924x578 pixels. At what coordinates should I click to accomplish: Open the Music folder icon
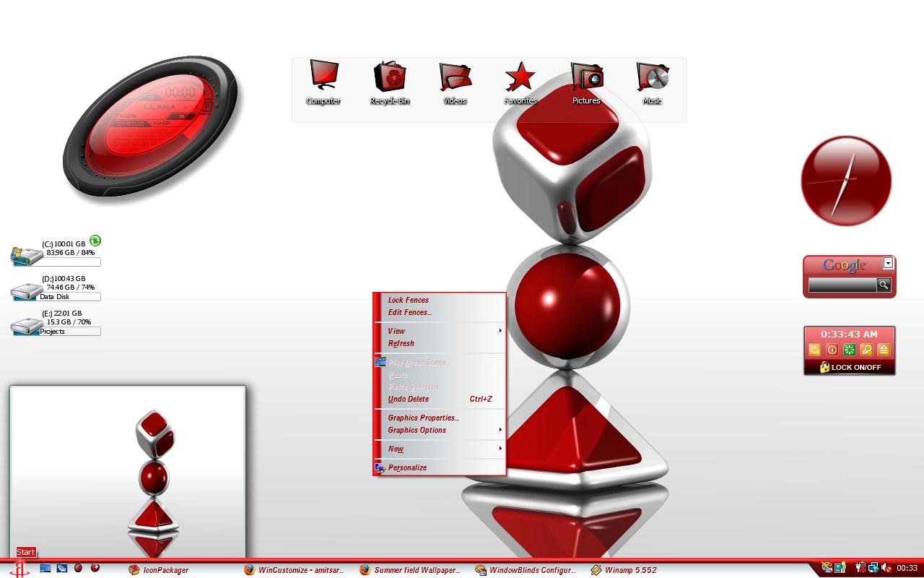(652, 82)
